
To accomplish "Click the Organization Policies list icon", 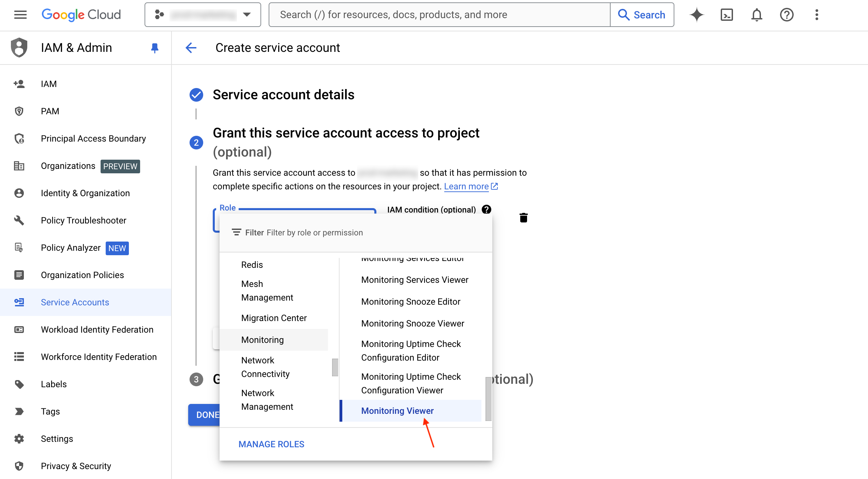I will point(19,274).
